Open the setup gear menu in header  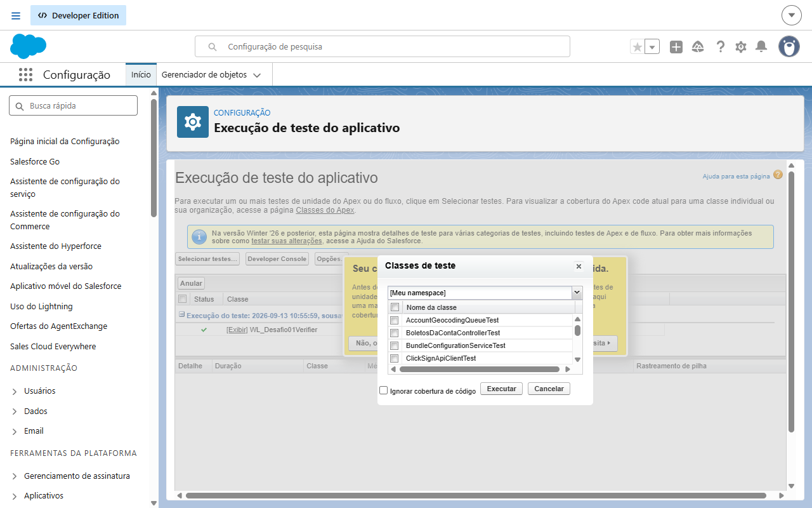coord(740,47)
